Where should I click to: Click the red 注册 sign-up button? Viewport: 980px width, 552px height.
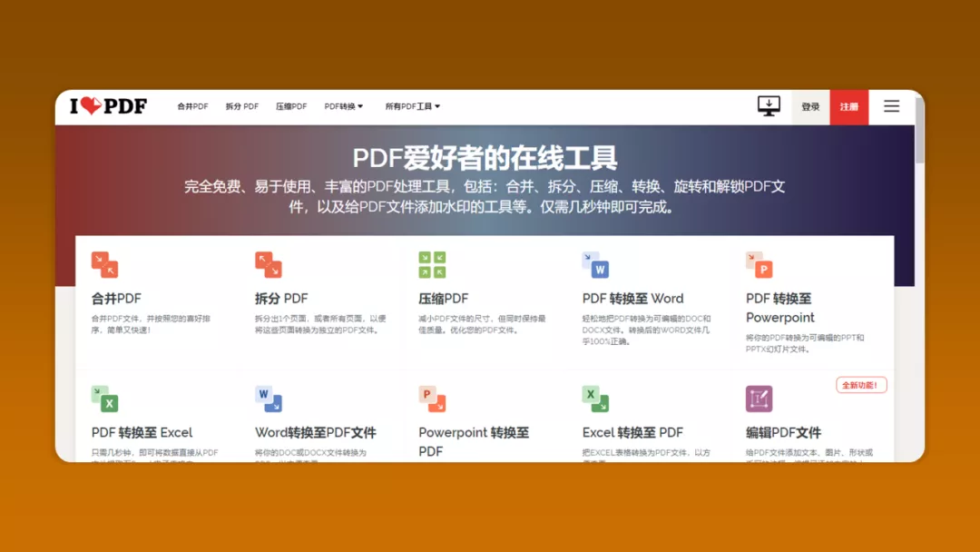pos(848,107)
